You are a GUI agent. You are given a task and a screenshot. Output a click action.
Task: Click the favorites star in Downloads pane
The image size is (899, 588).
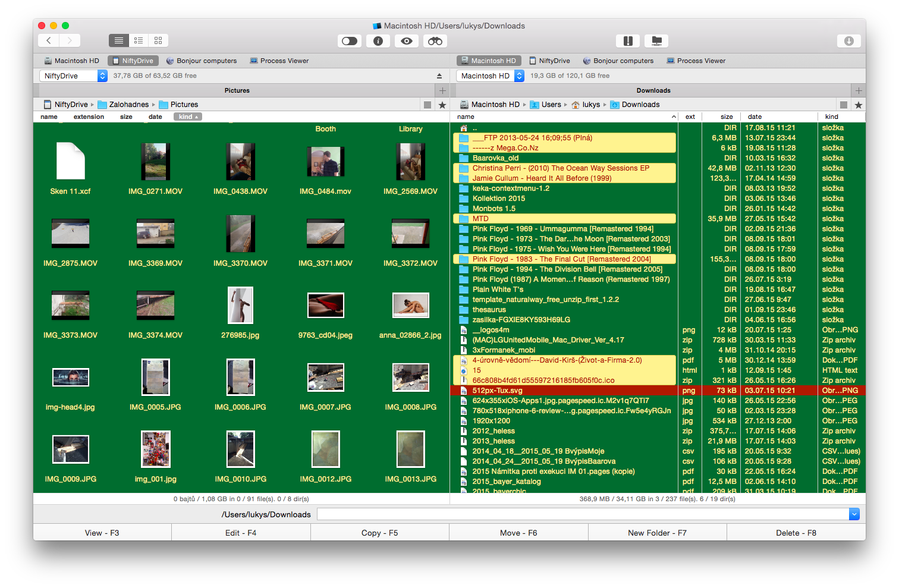[858, 105]
